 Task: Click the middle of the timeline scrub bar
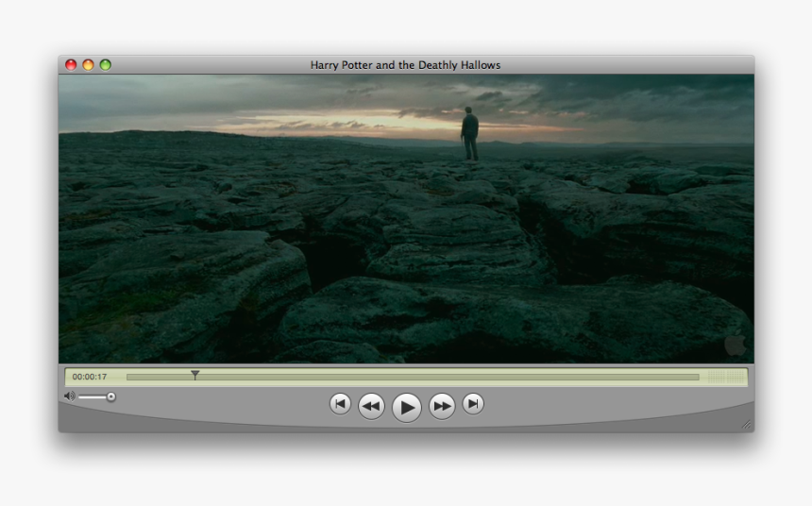click(x=413, y=377)
